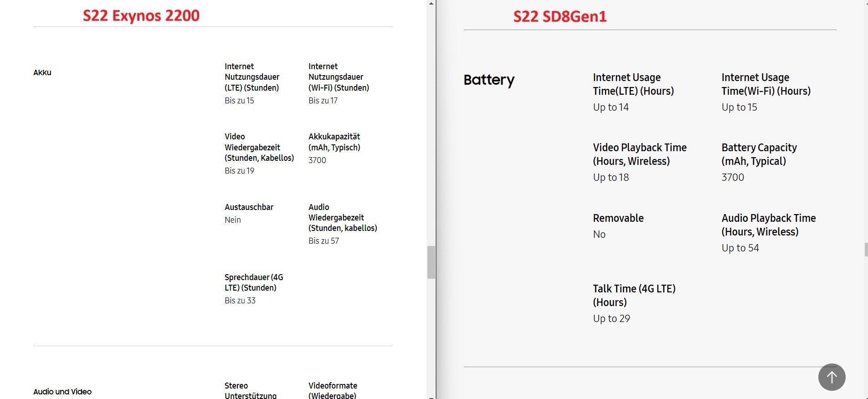Click the Removable label
The image size is (868, 399).
click(x=618, y=218)
